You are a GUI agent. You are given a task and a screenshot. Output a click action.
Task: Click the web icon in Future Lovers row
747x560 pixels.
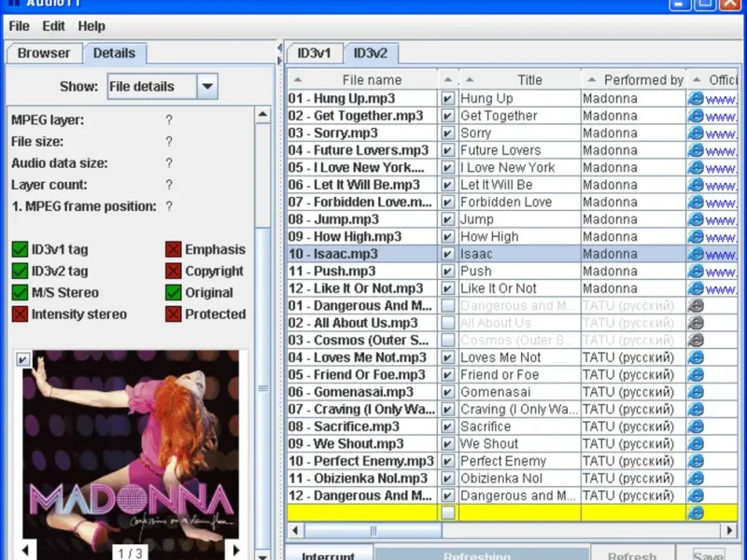pos(696,150)
